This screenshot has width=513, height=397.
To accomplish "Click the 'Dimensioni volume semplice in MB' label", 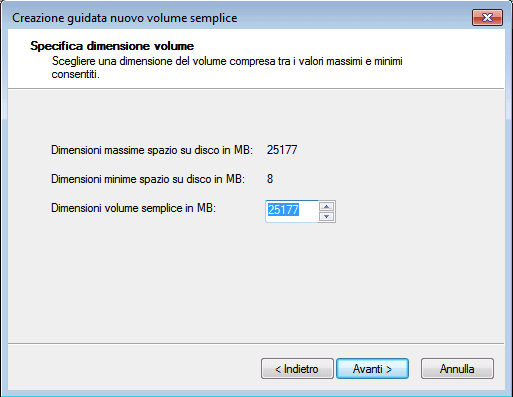I will click(134, 208).
